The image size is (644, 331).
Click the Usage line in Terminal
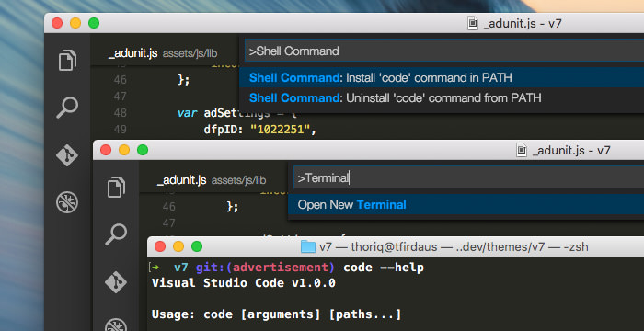pos(276,315)
